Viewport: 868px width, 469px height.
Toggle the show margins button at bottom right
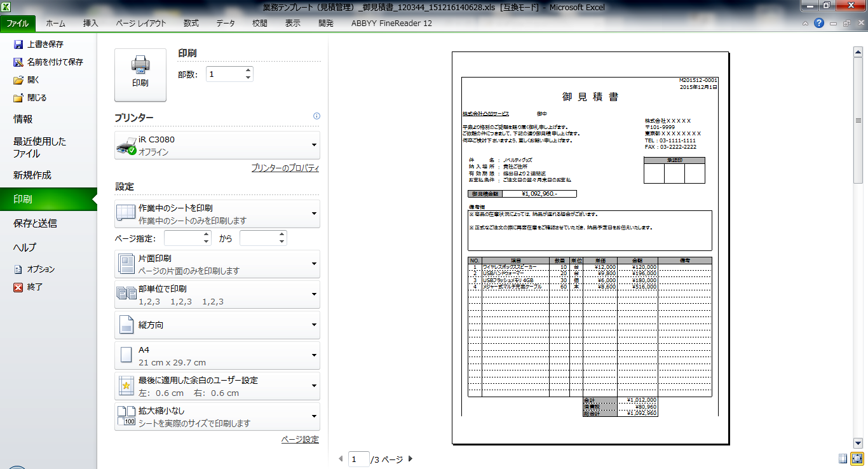click(843, 458)
